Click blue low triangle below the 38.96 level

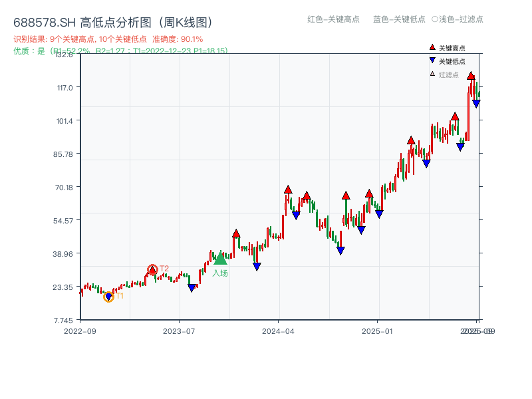point(257,267)
